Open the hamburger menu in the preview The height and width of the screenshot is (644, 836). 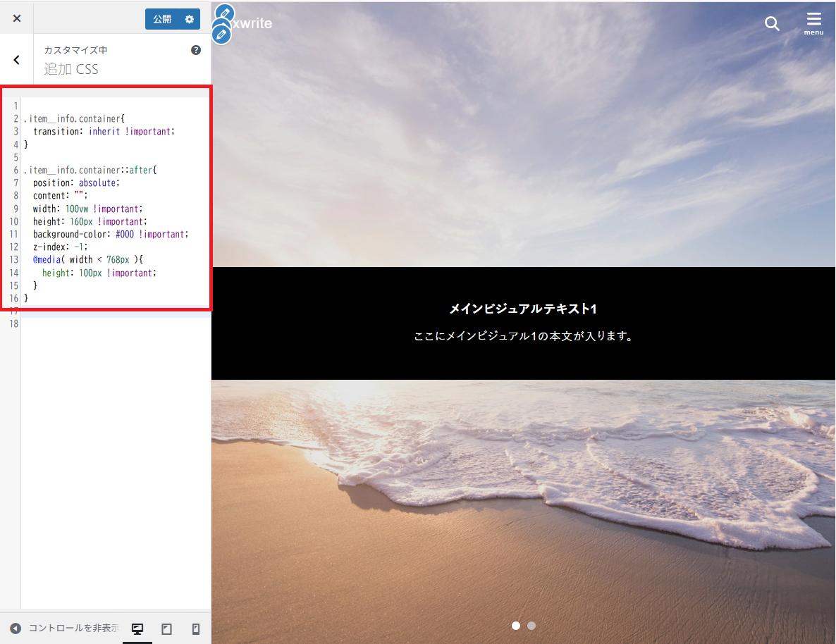813,23
